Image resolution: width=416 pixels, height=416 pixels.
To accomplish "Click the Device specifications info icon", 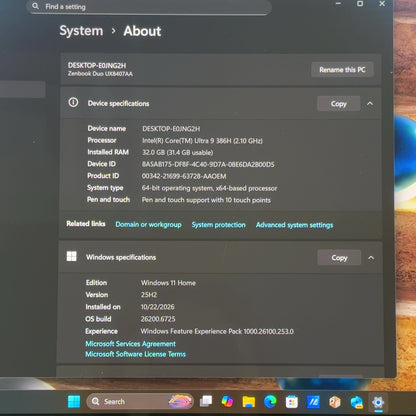I will click(x=73, y=102).
